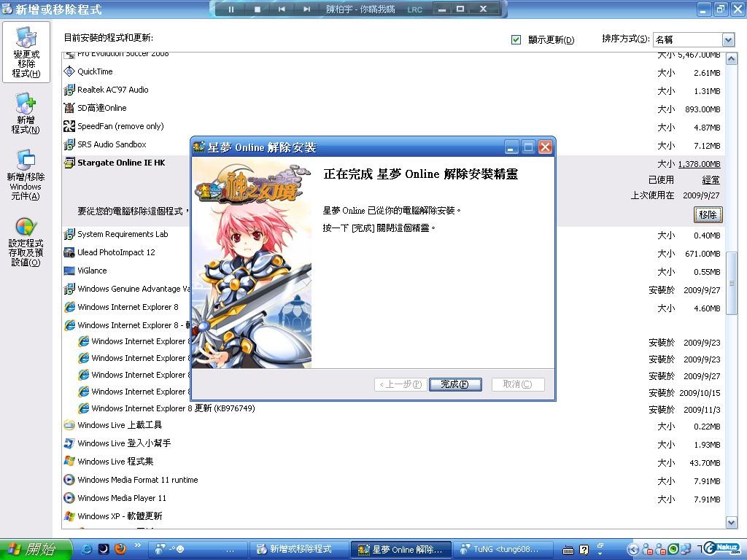Viewport: 747px width, 560px height.
Task: Skip to previous track in player bar
Action: 282,9
